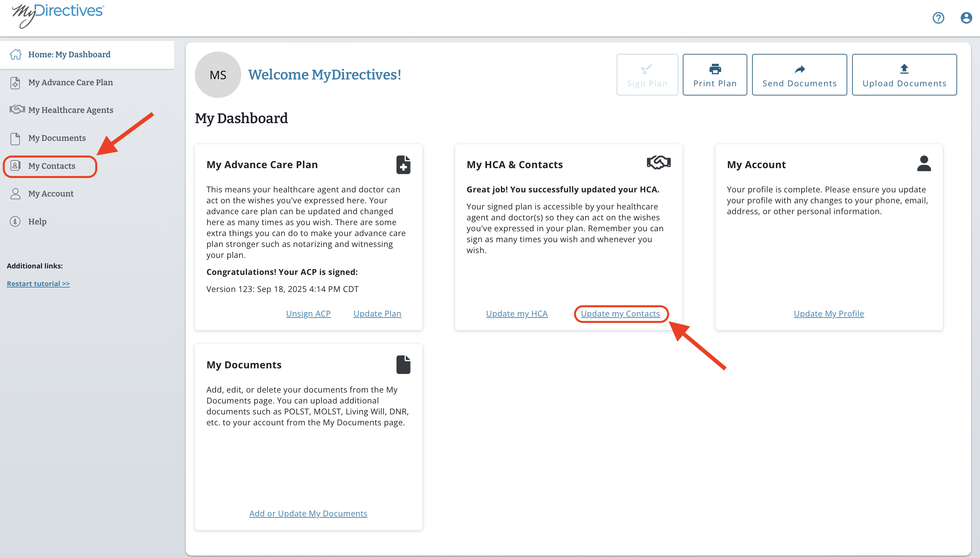Image resolution: width=980 pixels, height=558 pixels.
Task: Click the MyDirectives logo
Action: tap(58, 15)
